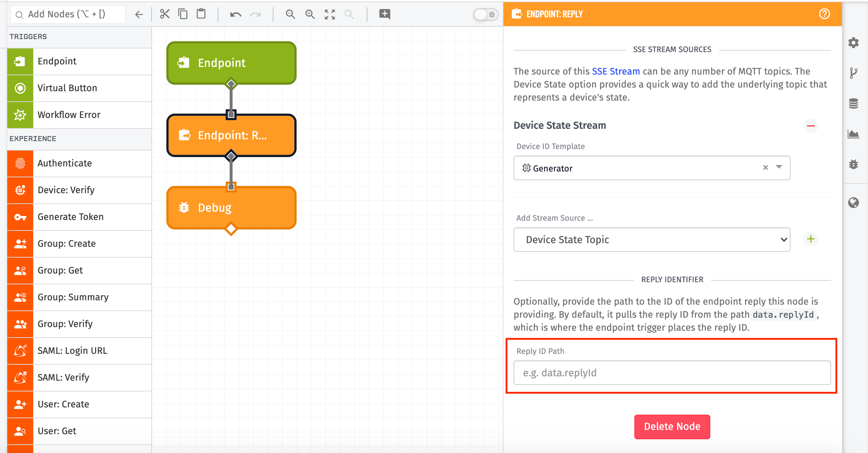Viewport: 868px width, 453px height.
Task: Toggle the debug output switch in toolbar
Action: click(486, 14)
